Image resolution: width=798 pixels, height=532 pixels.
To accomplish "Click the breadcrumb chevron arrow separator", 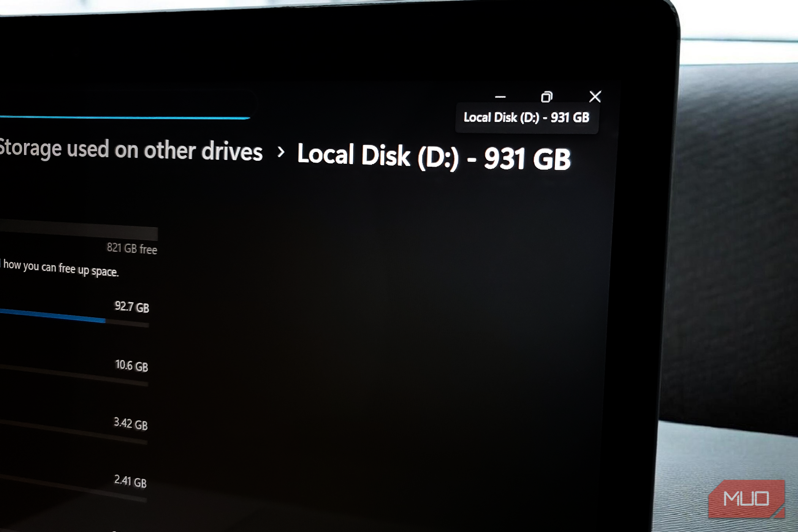I will tap(281, 152).
